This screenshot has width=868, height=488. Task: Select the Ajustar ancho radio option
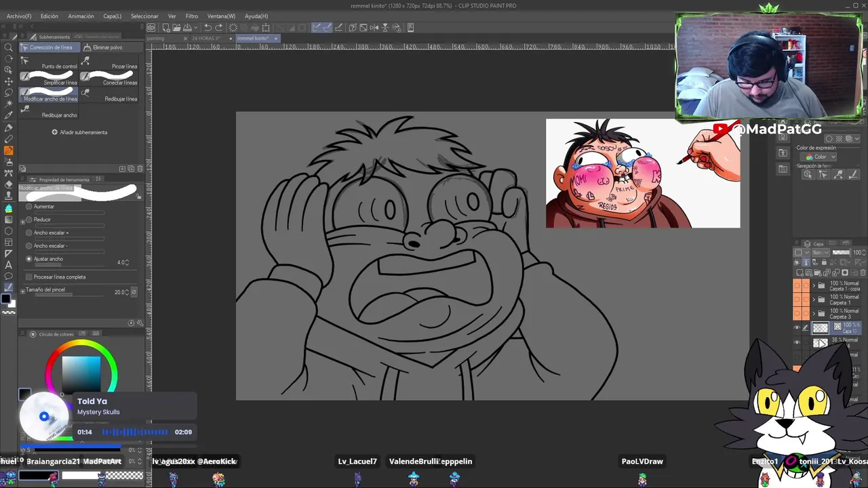click(x=28, y=259)
